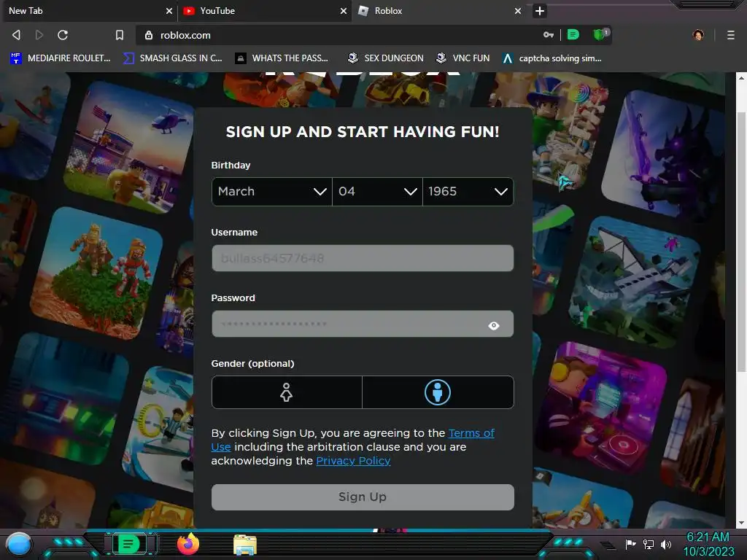Open the browser hamburger menu

click(x=730, y=35)
